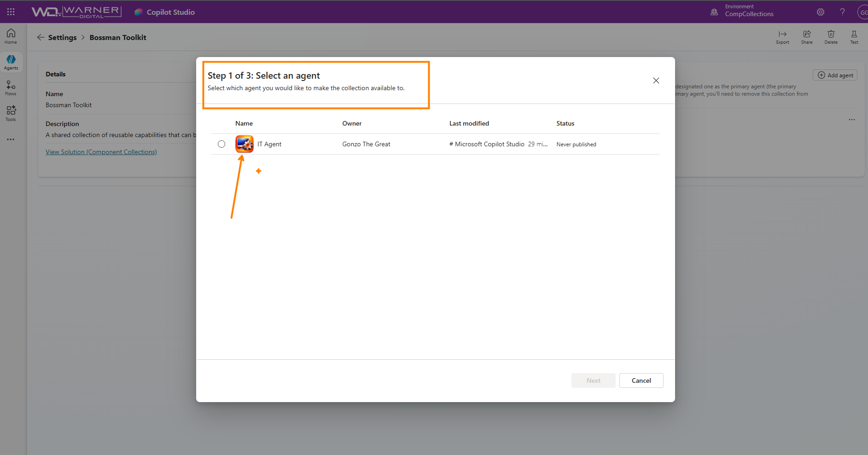Click the IT Agent thumbnail icon
This screenshot has width=868, height=455.
tap(245, 144)
